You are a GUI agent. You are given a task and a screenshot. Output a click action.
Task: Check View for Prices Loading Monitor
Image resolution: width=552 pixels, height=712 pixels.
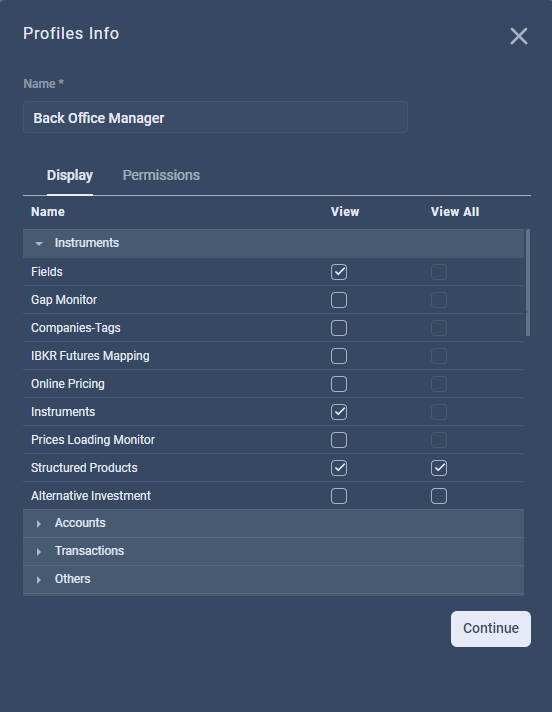(339, 440)
